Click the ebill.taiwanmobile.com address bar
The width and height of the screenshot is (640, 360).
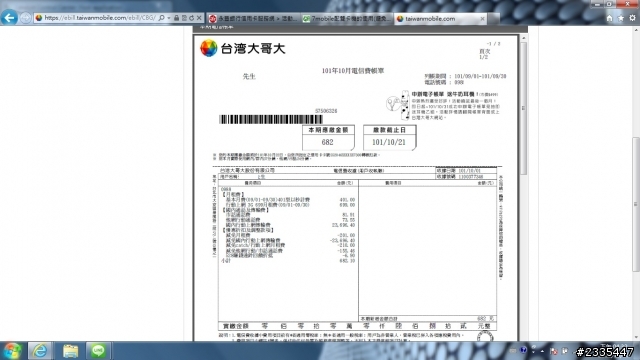coord(99,18)
